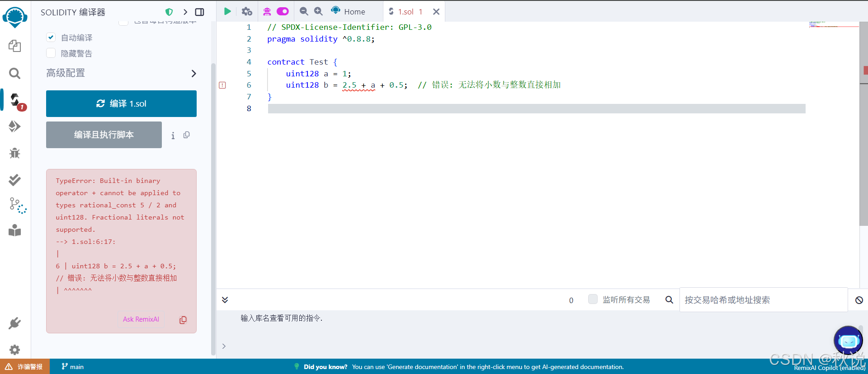This screenshot has height=374, width=868.
Task: Click the 'pragma solidity ^0.8.8;' line
Action: [x=321, y=39]
